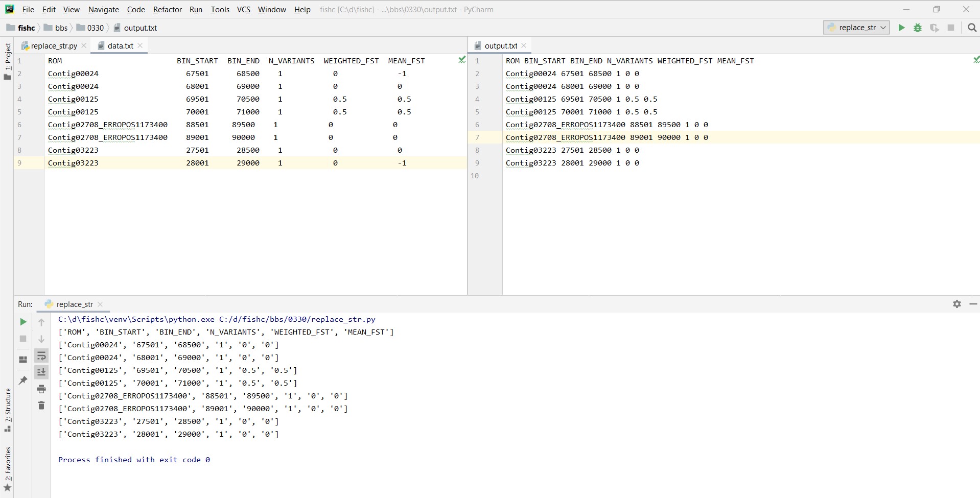This screenshot has width=980, height=498.
Task: Toggle soft-wrap in Run console
Action: pos(41,356)
